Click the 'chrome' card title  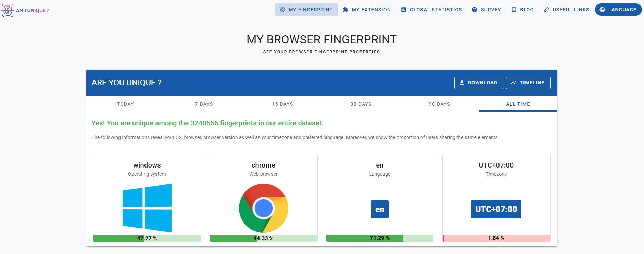point(263,165)
